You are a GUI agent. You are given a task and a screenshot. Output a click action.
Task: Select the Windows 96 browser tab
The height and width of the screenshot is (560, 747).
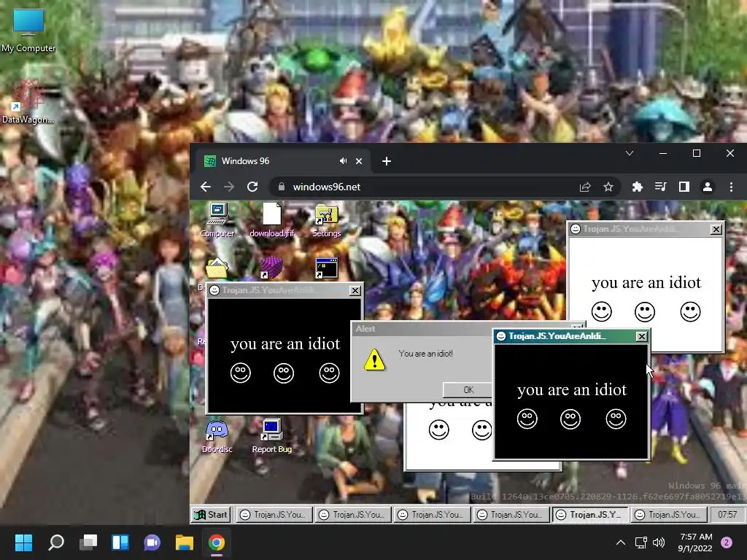click(284, 161)
